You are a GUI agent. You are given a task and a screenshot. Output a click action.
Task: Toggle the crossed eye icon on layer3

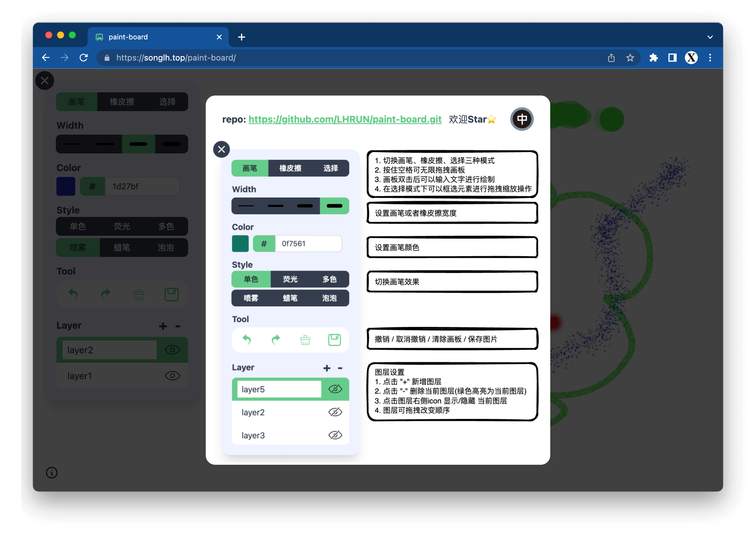tap(335, 435)
